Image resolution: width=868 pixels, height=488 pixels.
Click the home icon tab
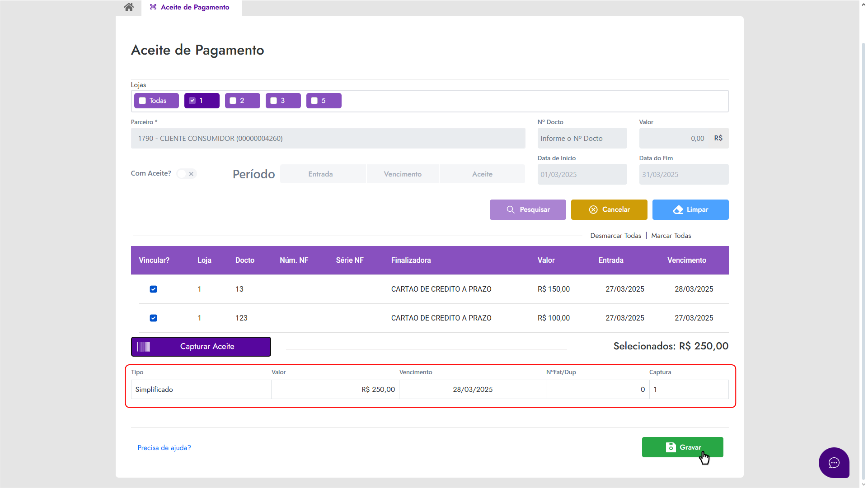tap(129, 7)
